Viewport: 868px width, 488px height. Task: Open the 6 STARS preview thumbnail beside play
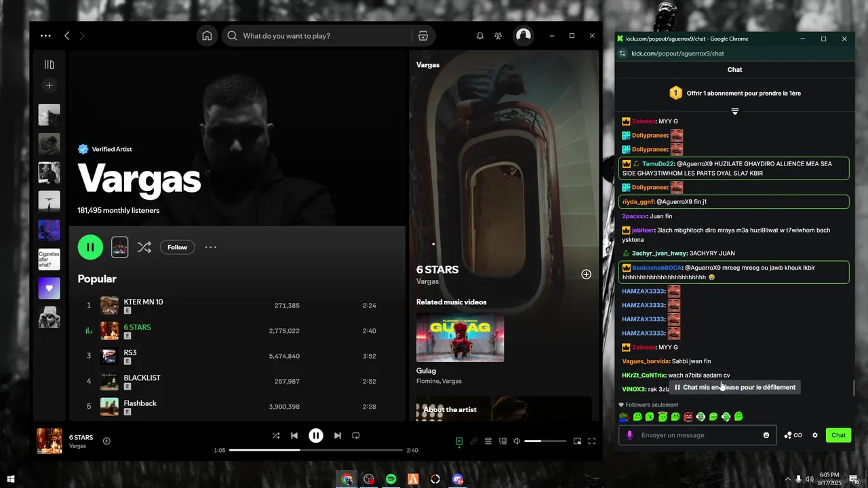[x=119, y=247]
